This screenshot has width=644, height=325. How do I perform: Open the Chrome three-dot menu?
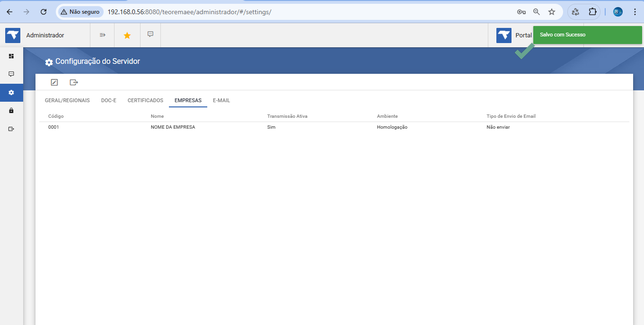(635, 12)
